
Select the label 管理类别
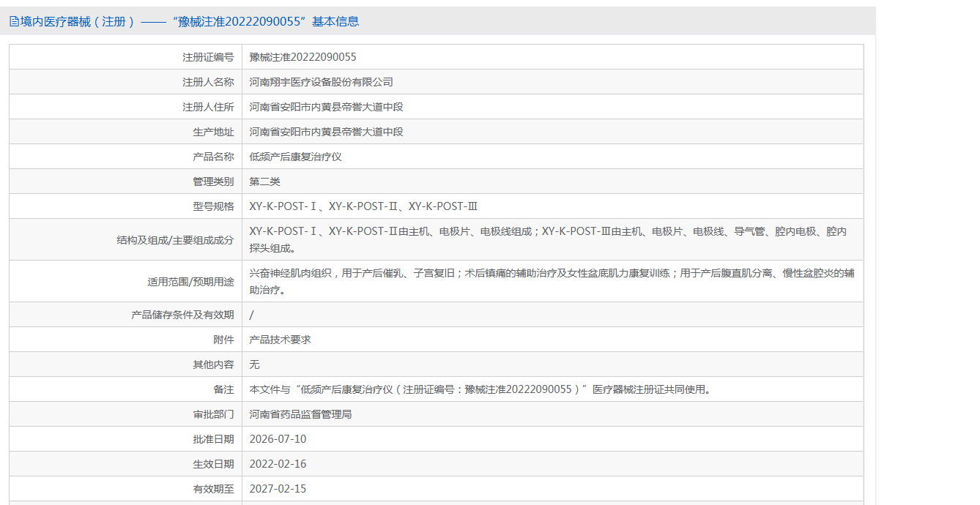213,182
